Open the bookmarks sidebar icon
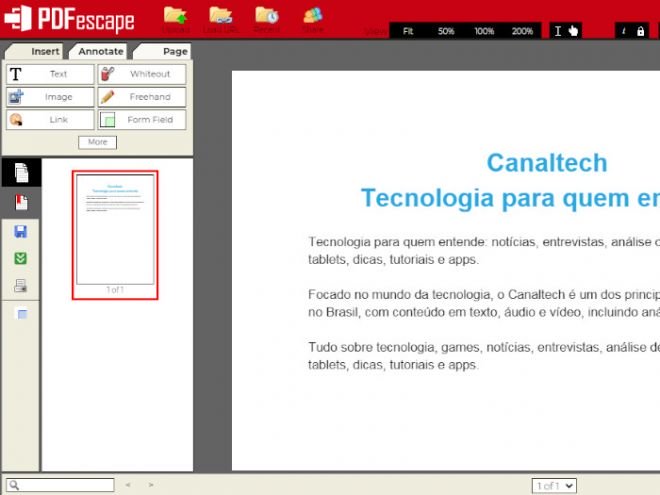The width and height of the screenshot is (660, 495). [21, 202]
